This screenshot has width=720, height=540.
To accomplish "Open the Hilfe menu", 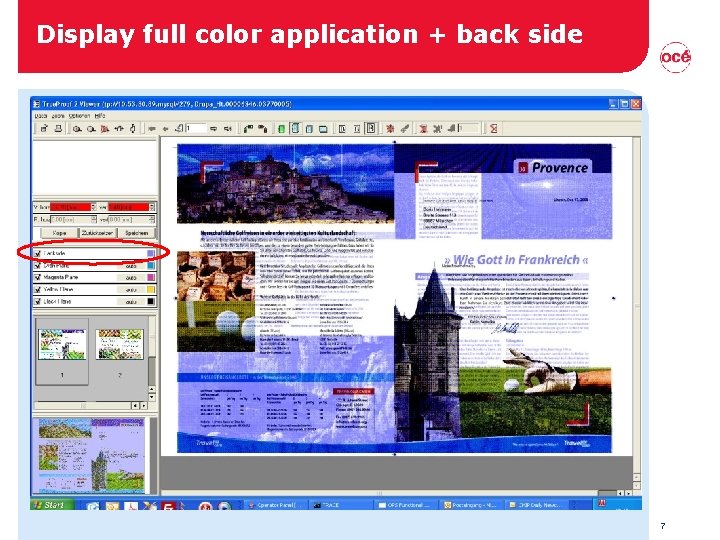I will point(100,116).
